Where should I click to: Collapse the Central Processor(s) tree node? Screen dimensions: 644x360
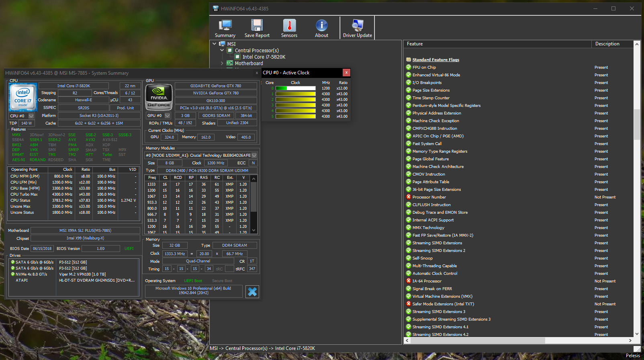pyautogui.click(x=222, y=50)
